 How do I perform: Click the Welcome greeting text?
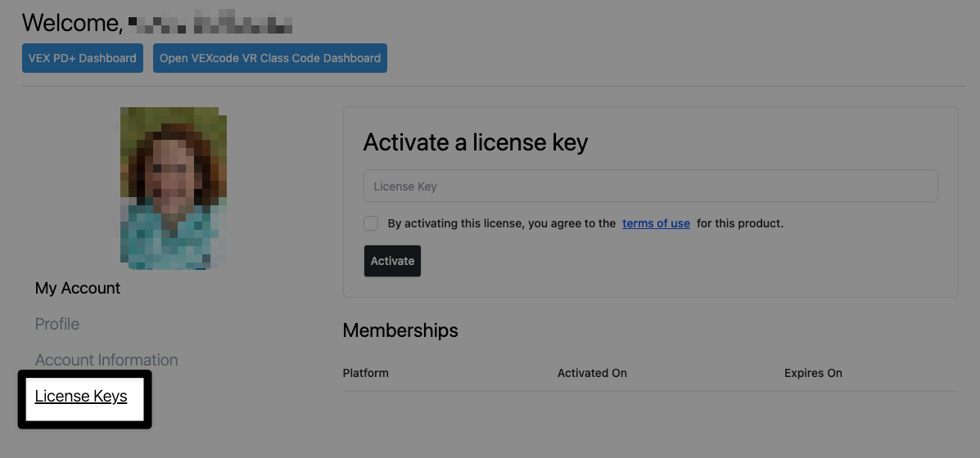click(73, 23)
